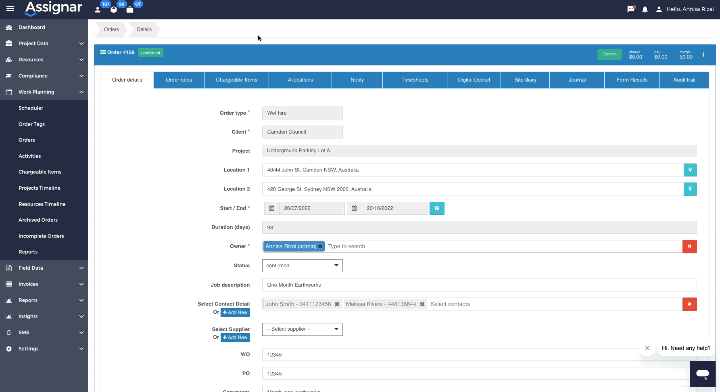Remove John Smith contact tag
This screenshot has width=720, height=392.
[x=337, y=304]
